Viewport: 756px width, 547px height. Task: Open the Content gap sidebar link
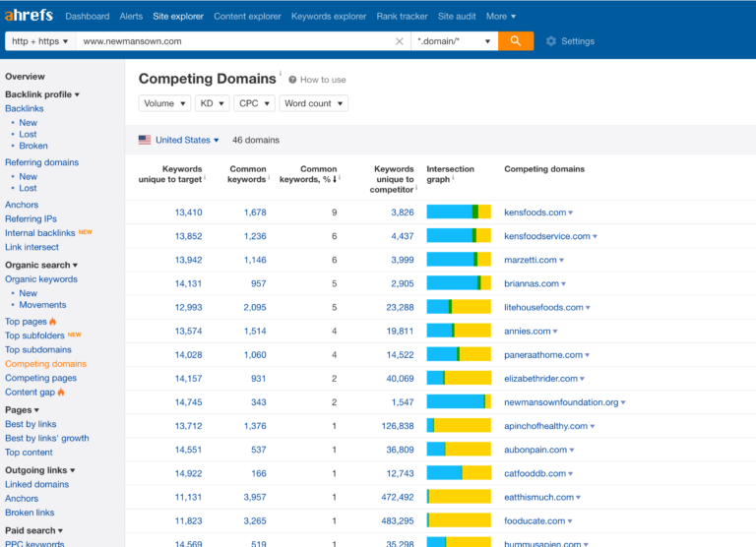pos(30,392)
